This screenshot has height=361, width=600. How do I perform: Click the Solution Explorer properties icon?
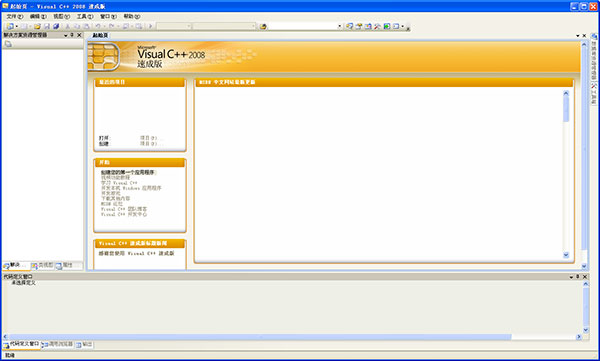(8, 44)
